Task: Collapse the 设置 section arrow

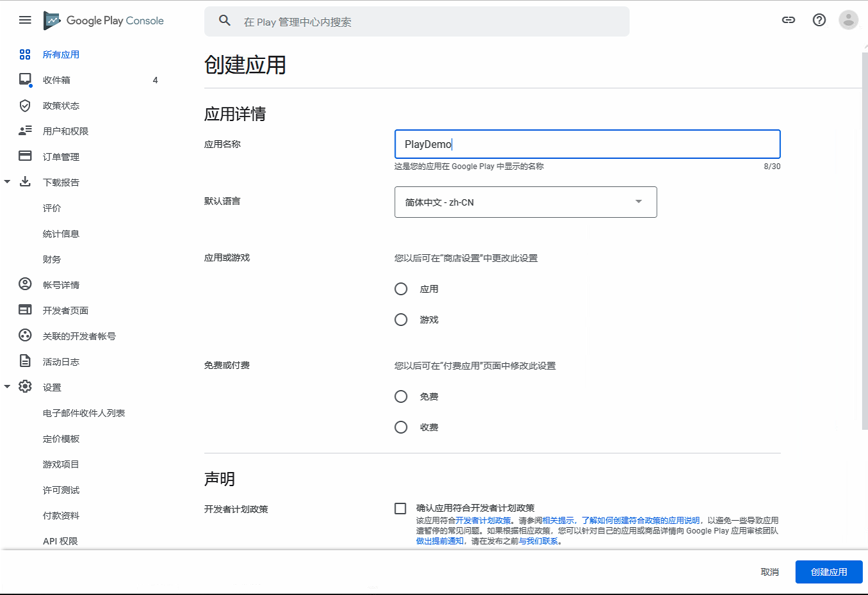Action: pos(7,386)
